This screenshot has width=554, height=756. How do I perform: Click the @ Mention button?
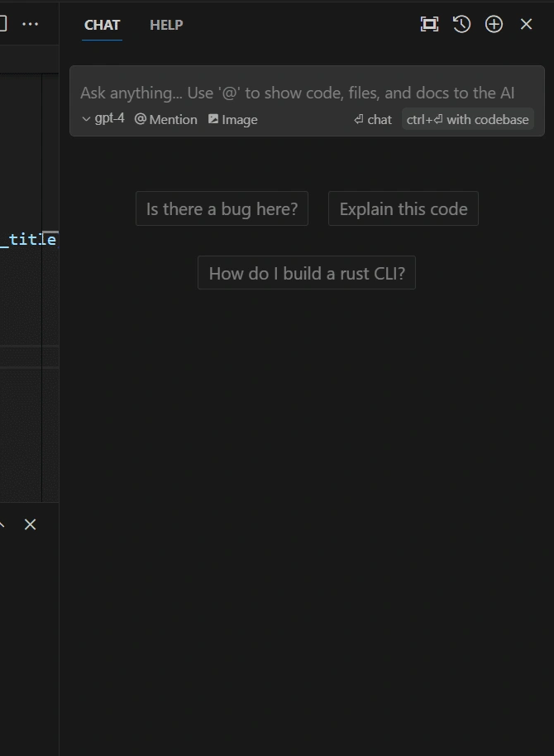pos(166,120)
